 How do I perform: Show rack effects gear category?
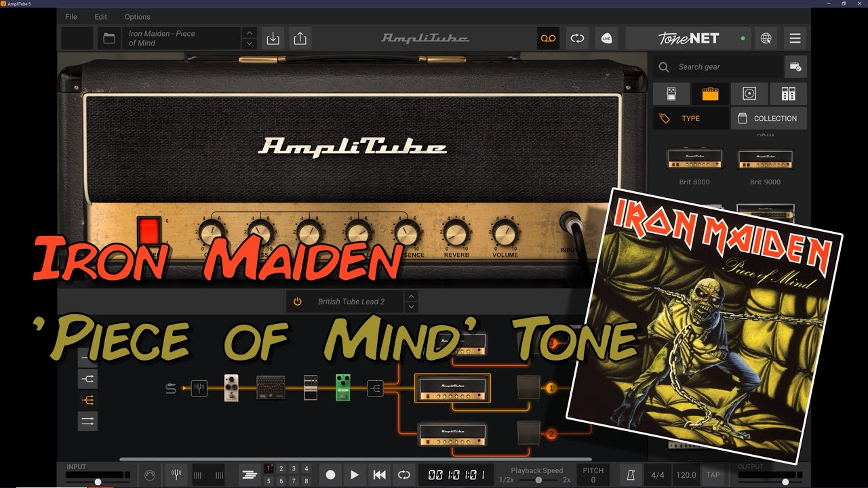[789, 94]
